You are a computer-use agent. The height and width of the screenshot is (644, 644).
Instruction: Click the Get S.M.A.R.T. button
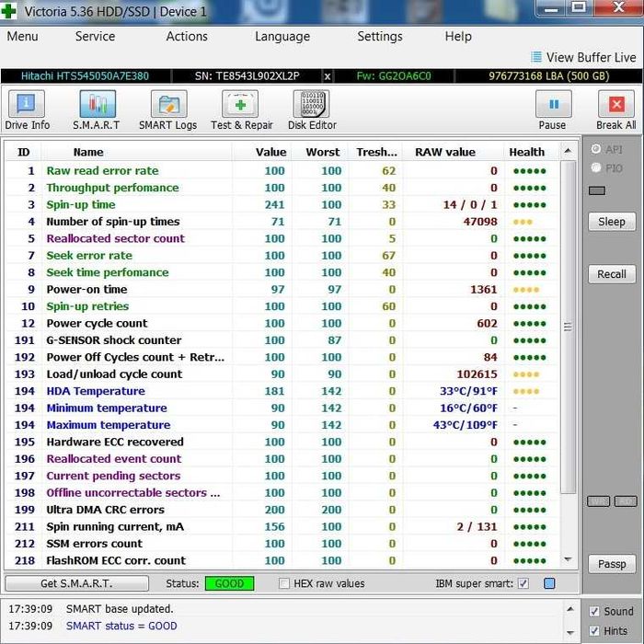point(76,583)
